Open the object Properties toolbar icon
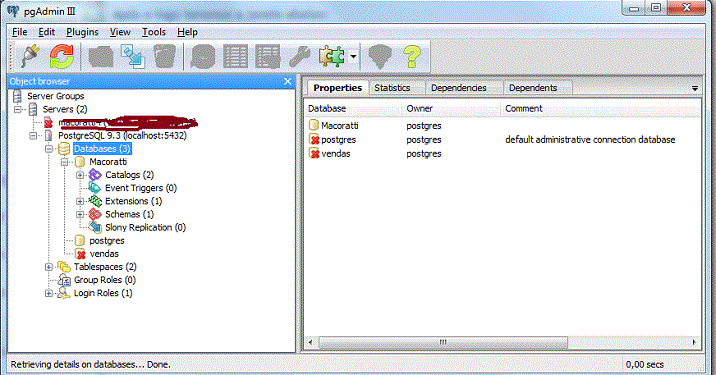The image size is (716, 375). 101,57
